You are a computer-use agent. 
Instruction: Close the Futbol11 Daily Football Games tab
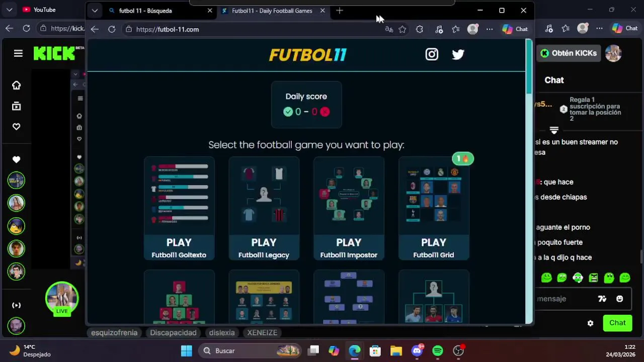(323, 11)
